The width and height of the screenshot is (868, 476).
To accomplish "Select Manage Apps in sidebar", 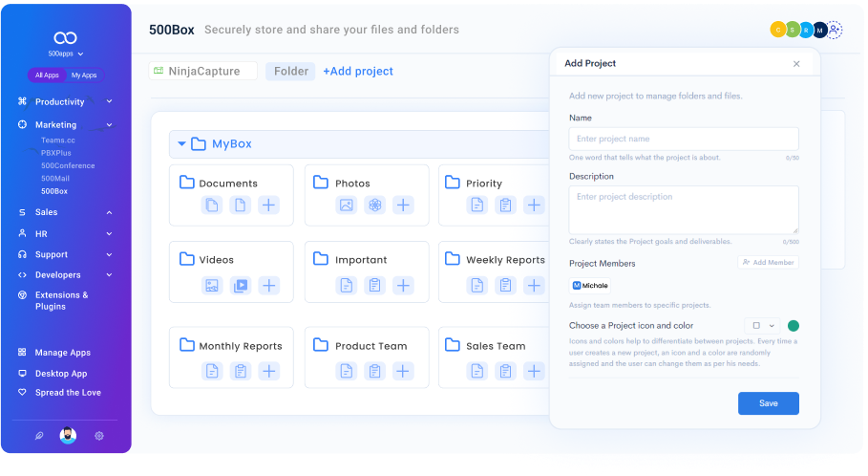I will point(63,353).
